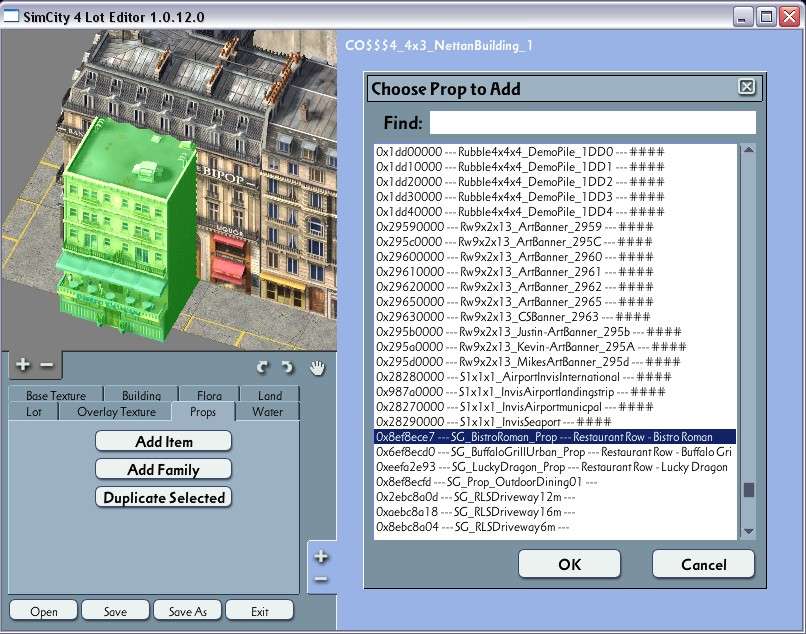This screenshot has height=634, width=806.
Task: Select the Props tab
Action: [203, 412]
